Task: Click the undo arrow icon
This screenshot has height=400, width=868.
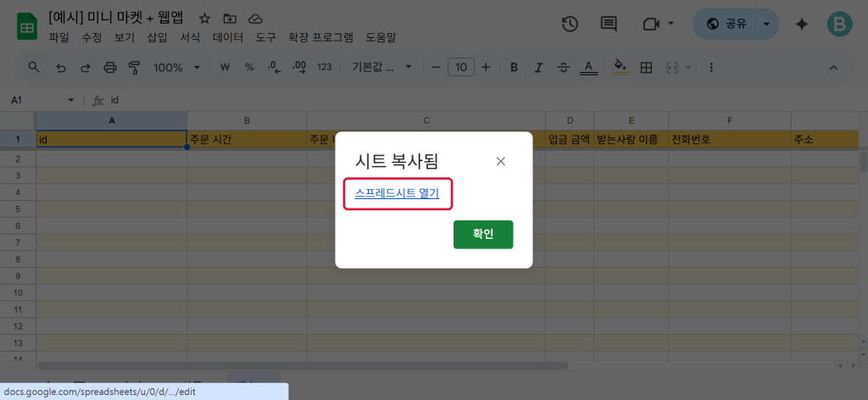Action: (x=60, y=67)
